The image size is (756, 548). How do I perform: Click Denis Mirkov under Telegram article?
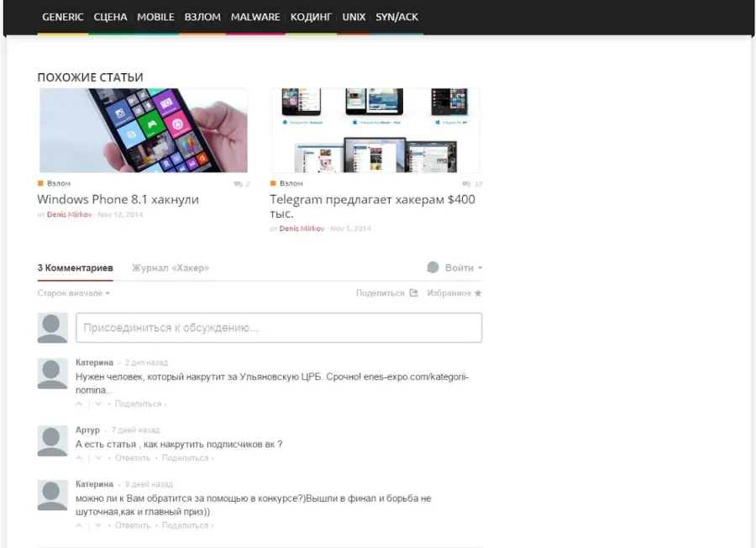pos(302,229)
